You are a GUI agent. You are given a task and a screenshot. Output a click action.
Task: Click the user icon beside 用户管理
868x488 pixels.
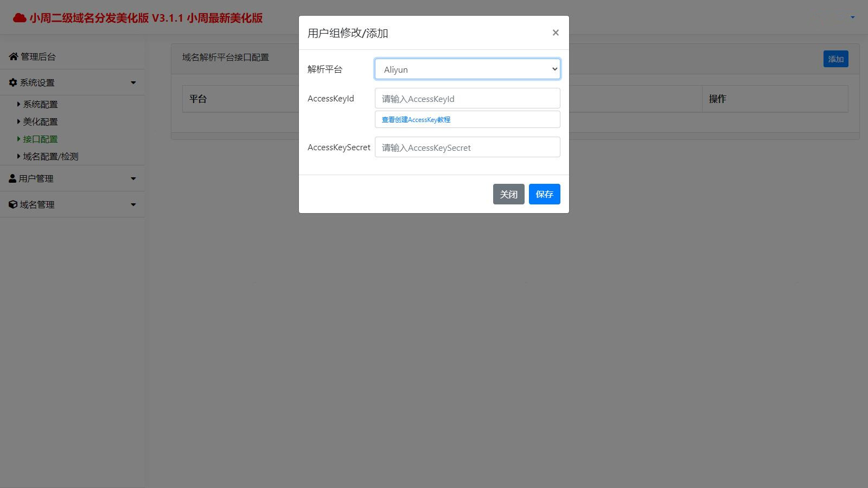[x=12, y=178]
